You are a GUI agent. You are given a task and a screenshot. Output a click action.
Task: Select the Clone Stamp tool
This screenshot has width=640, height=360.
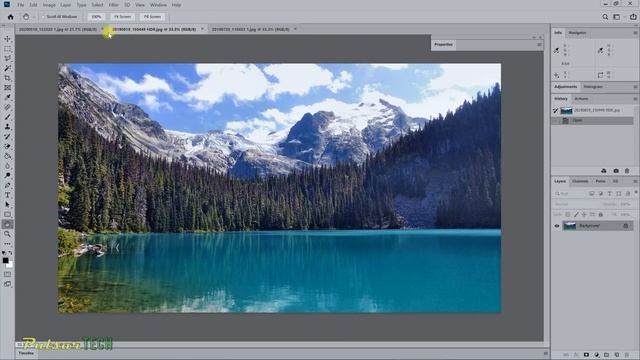(x=7, y=127)
